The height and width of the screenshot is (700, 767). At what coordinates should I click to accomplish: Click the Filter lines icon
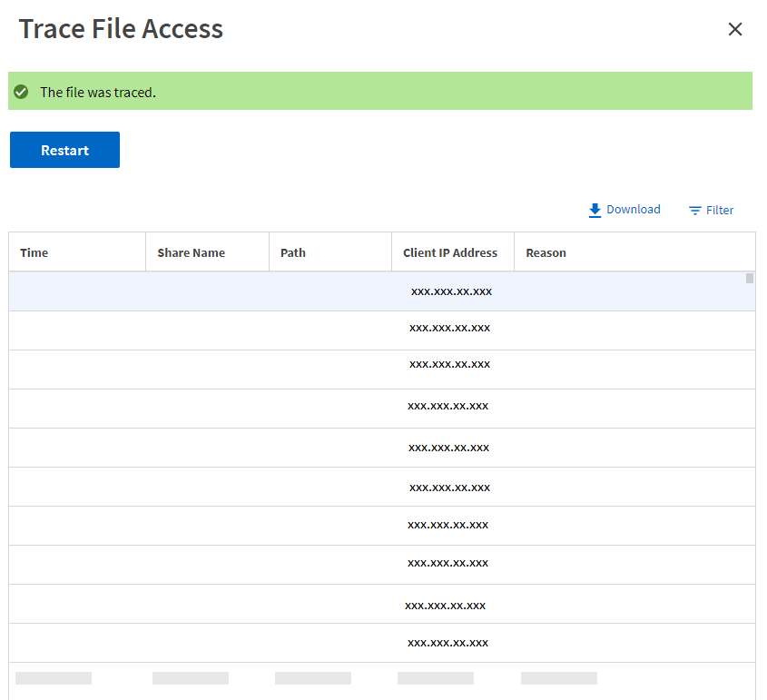(695, 211)
